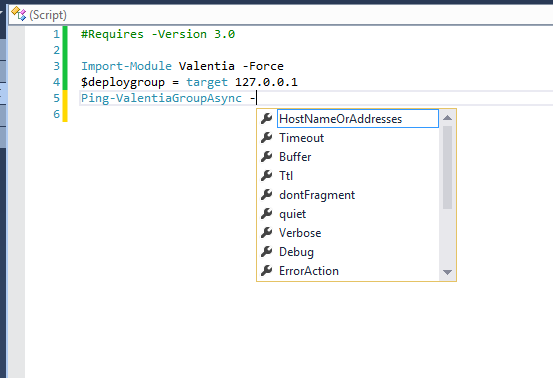Click the Script icon in navigation bar
This screenshot has width=553, height=378.
[18, 14]
